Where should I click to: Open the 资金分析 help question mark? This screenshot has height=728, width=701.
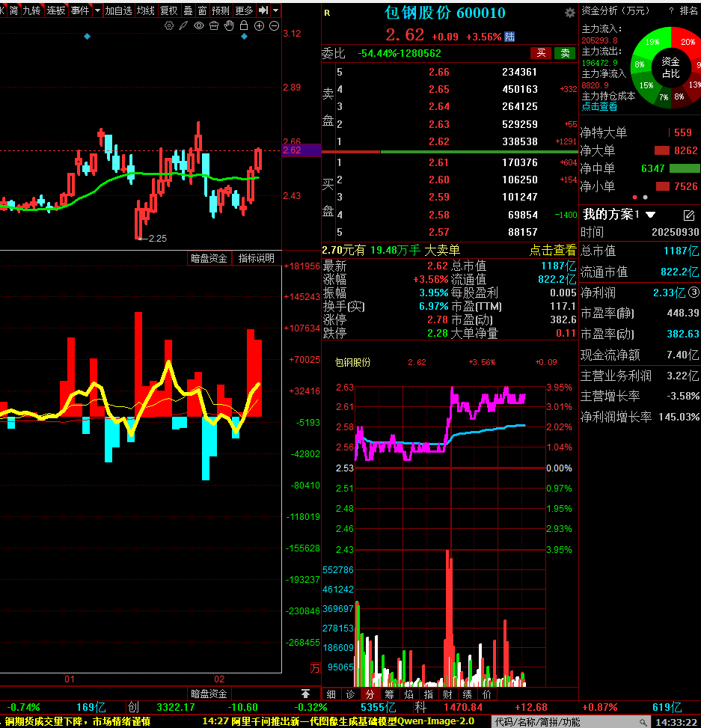[x=671, y=10]
